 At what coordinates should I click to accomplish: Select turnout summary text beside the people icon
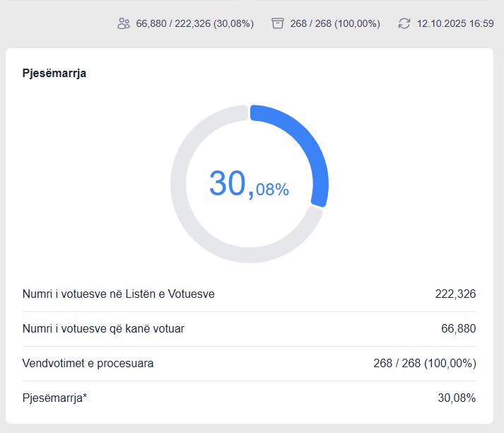[x=194, y=23]
